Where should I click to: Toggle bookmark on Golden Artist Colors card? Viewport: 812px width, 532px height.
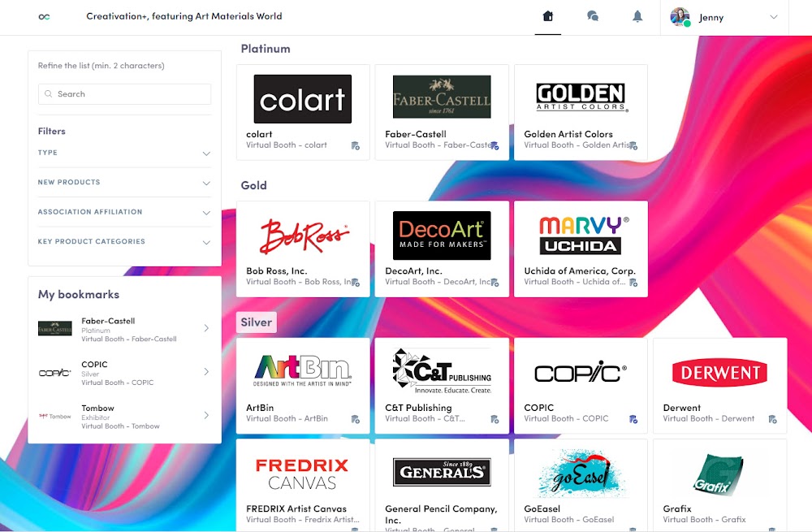(633, 145)
